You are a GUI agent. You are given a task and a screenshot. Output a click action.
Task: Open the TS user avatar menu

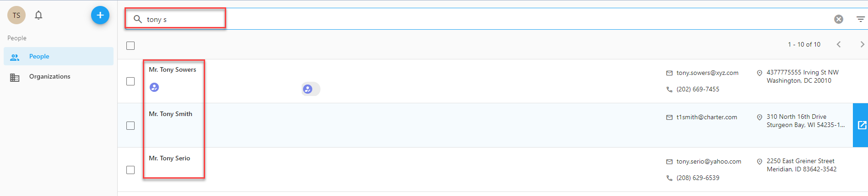16,15
